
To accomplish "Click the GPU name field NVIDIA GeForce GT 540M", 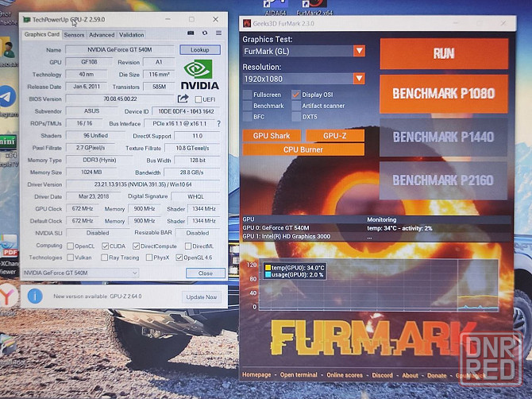I will tap(119, 49).
